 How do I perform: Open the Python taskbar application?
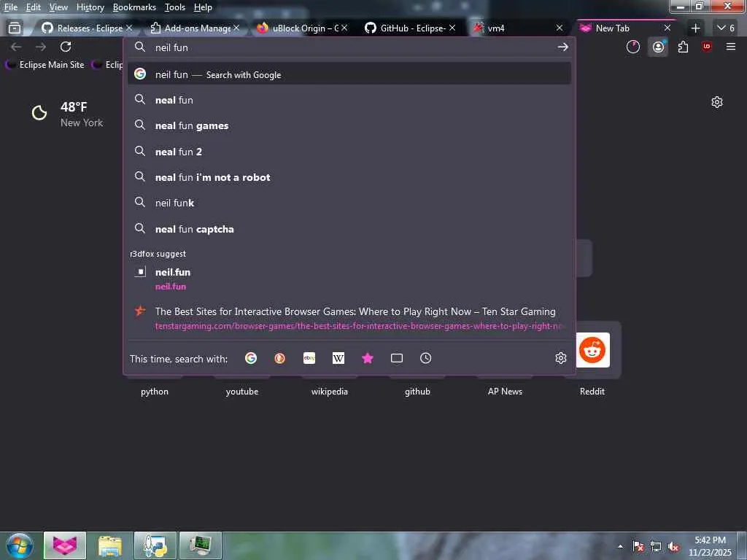[x=155, y=545]
